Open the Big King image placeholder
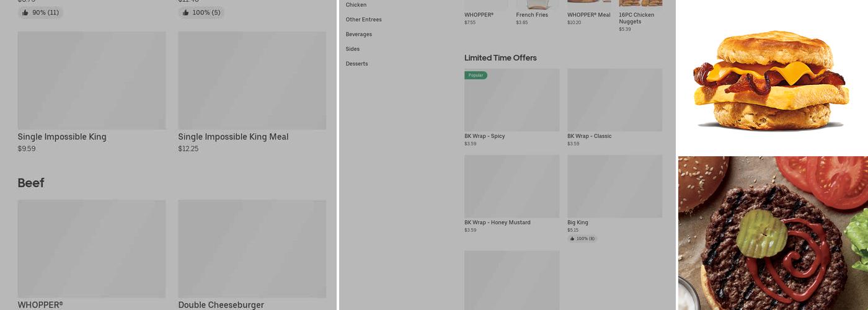The width and height of the screenshot is (868, 310). (x=614, y=186)
